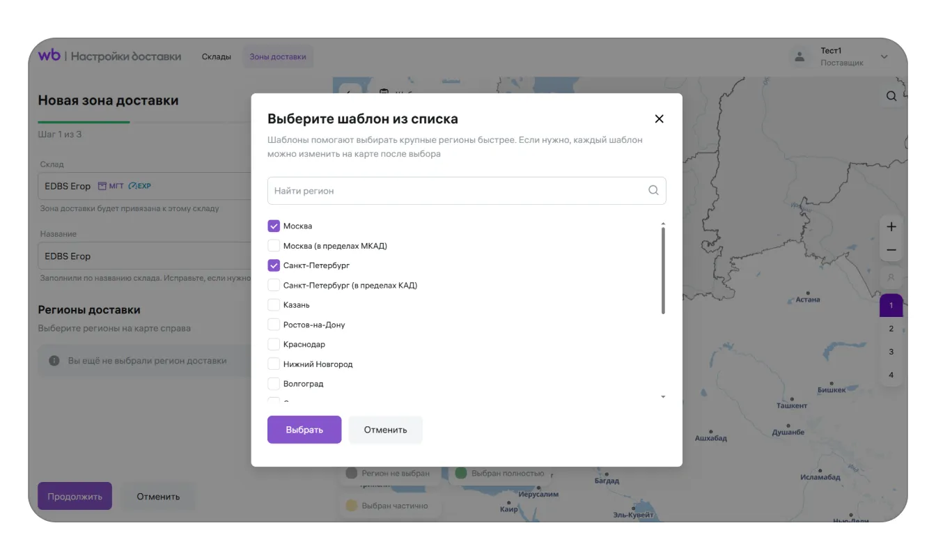Switch to Зоны доставки tab
936x560 pixels.
tap(278, 56)
